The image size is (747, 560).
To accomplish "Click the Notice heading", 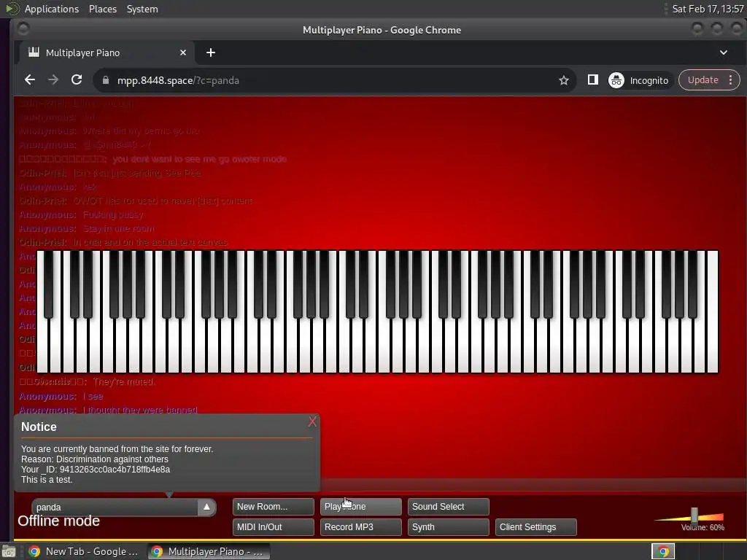I will tap(39, 427).
